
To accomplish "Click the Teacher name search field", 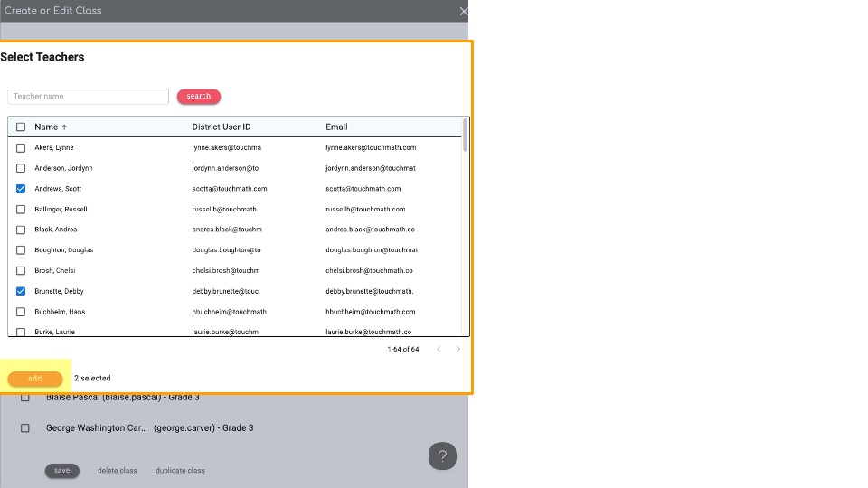I will pos(88,97).
